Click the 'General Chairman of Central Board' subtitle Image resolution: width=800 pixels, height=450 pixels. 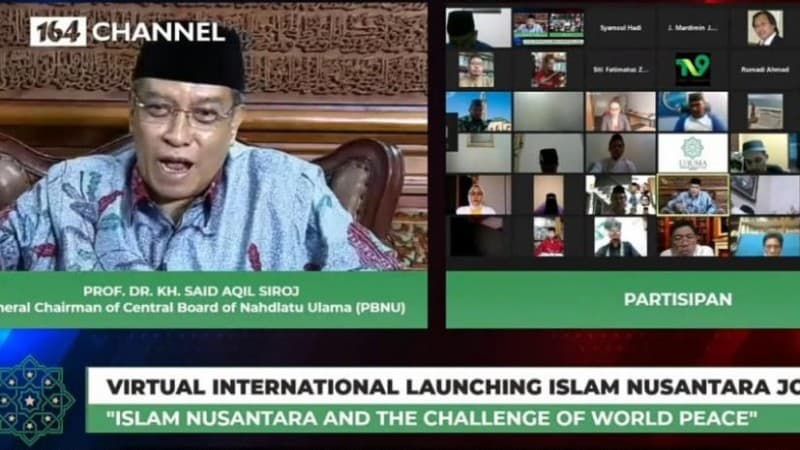[203, 308]
